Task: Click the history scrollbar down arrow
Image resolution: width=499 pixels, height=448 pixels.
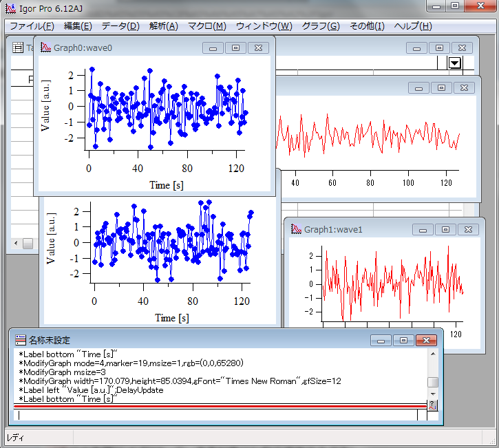Action: 432,394
